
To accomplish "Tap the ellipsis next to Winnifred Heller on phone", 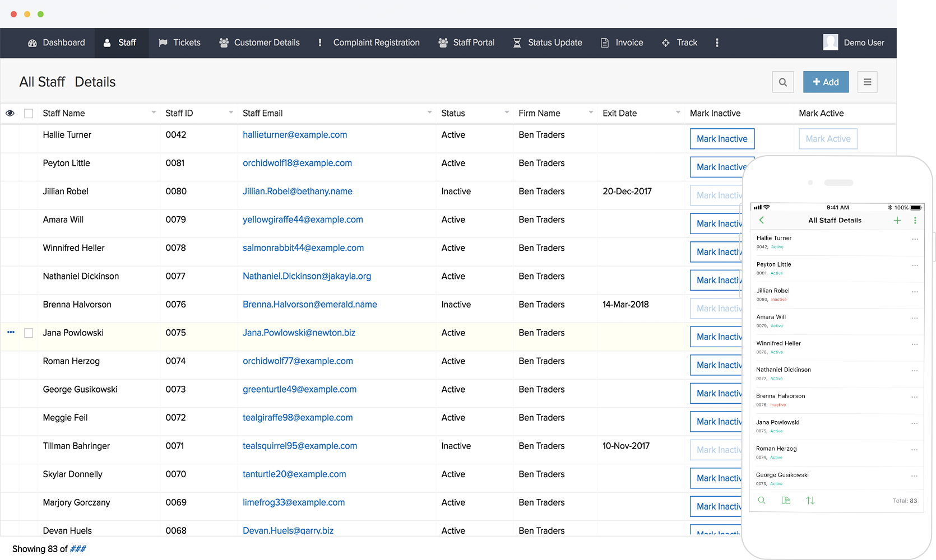I will tap(915, 344).
